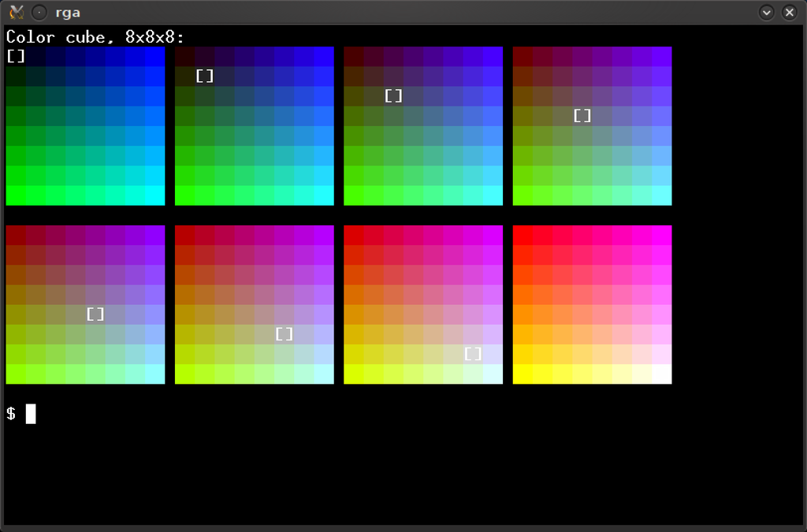Click the [] marker in the fourth cube slice
The width and height of the screenshot is (807, 532).
[582, 116]
